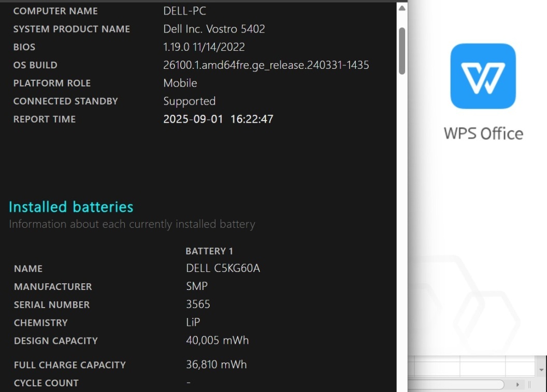Click the DELL-PC value

click(184, 11)
